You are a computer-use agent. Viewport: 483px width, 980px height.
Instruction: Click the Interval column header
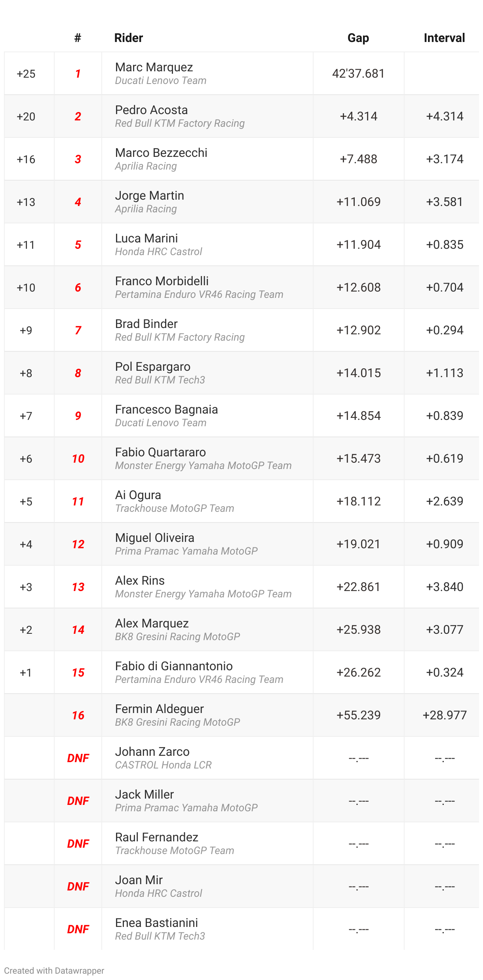(444, 38)
